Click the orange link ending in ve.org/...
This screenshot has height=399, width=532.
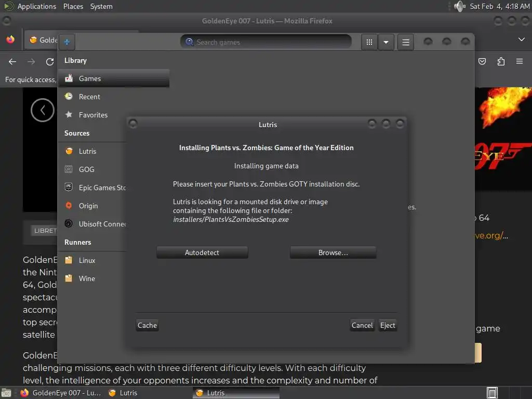coord(491,235)
